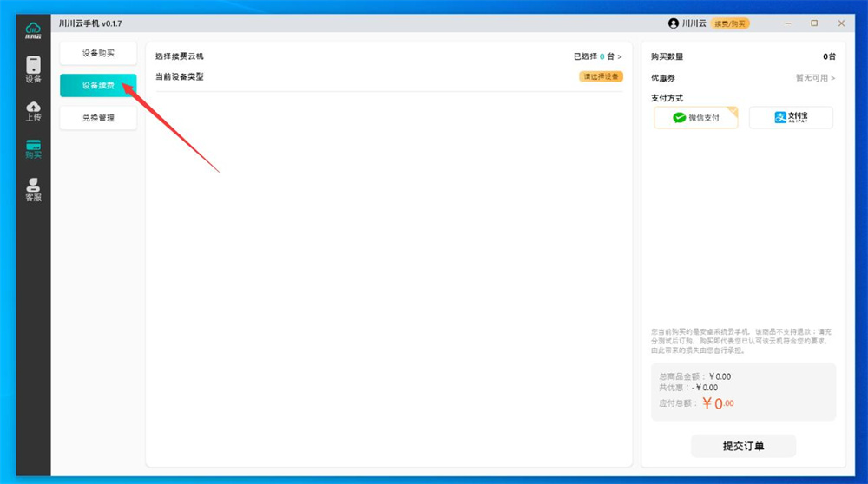Image resolution: width=868 pixels, height=484 pixels.
Task: Click the orange 续费/购买 badge button
Action: [x=730, y=23]
